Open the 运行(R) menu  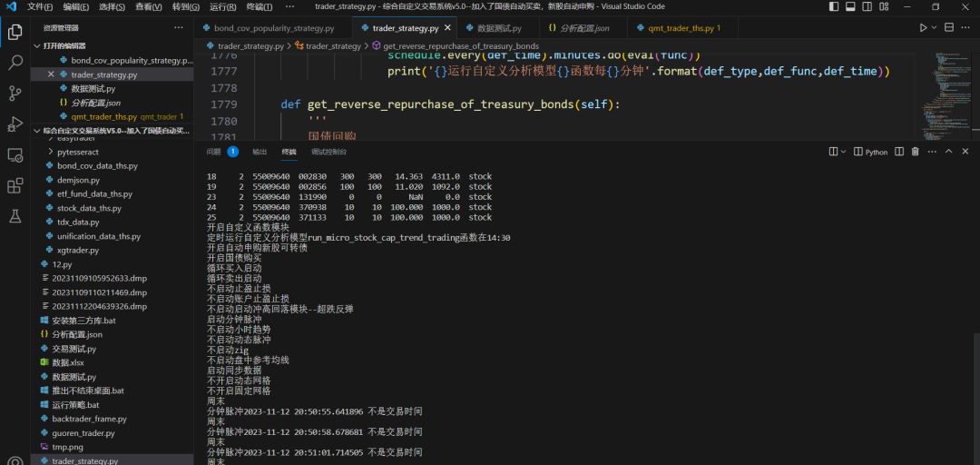tap(222, 7)
